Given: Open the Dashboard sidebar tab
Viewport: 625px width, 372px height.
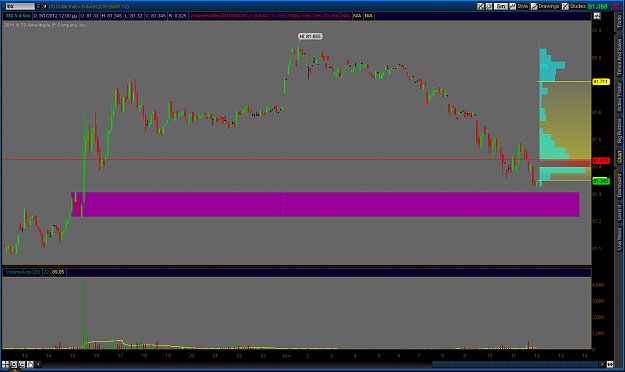Looking at the screenshot, I should (x=619, y=186).
